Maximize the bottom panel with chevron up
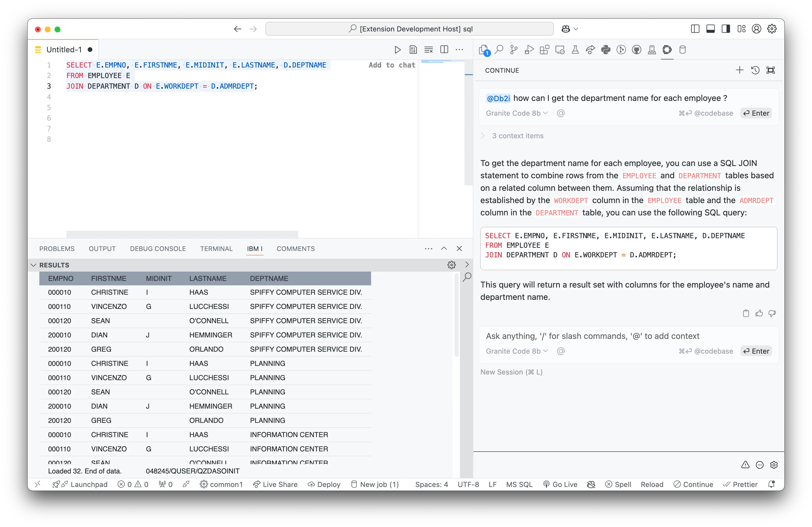This screenshot has width=812, height=527. (444, 249)
